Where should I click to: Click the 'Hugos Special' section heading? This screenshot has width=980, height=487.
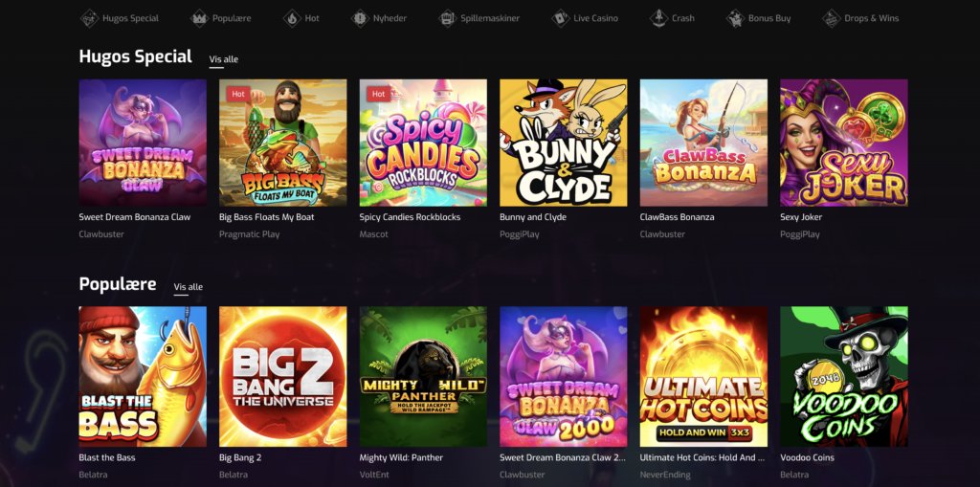[136, 56]
